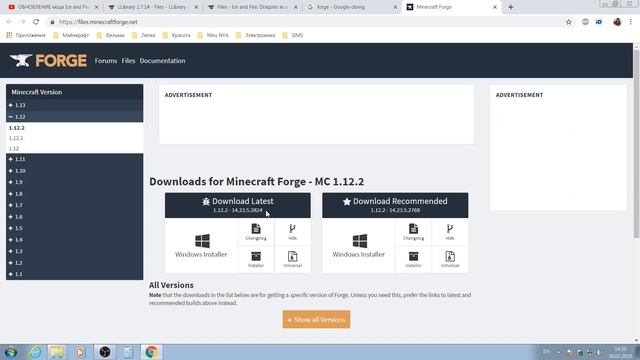Bookmark page with star icon

pos(569,22)
